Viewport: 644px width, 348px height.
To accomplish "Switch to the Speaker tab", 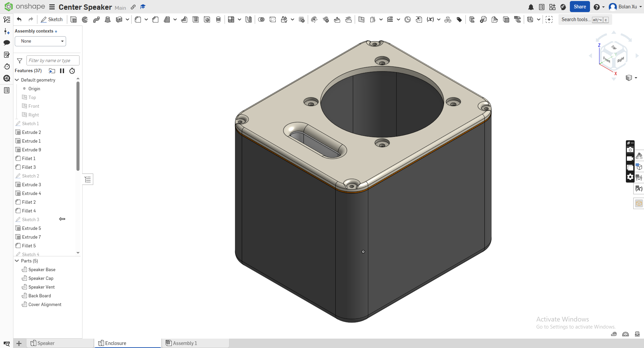I will [46, 343].
